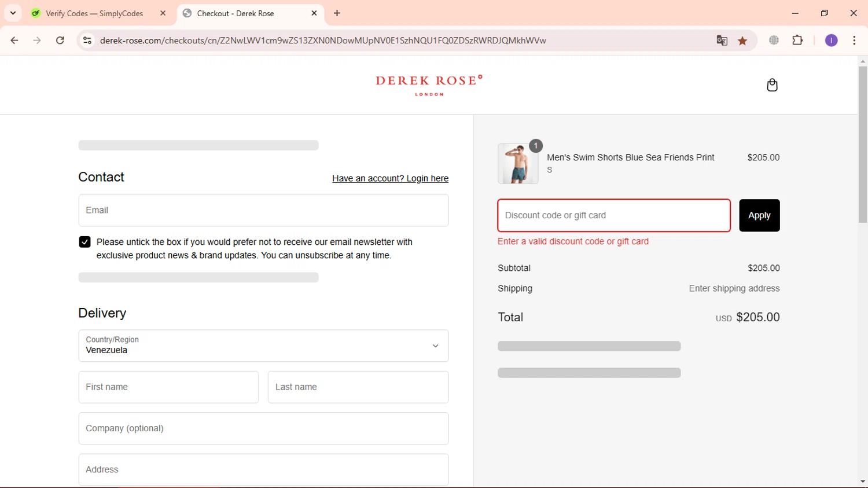This screenshot has width=868, height=488.
Task: Untick the email newsletter checkbox
Action: pyautogui.click(x=84, y=242)
